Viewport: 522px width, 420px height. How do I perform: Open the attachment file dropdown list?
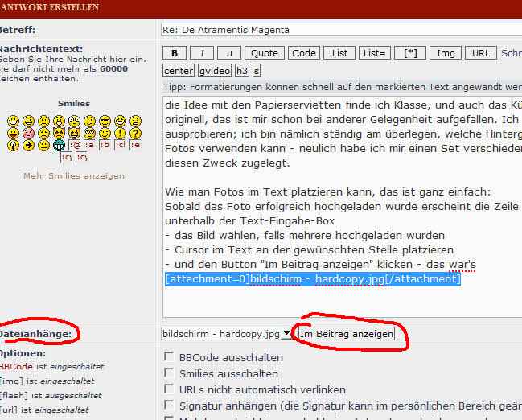point(286,334)
